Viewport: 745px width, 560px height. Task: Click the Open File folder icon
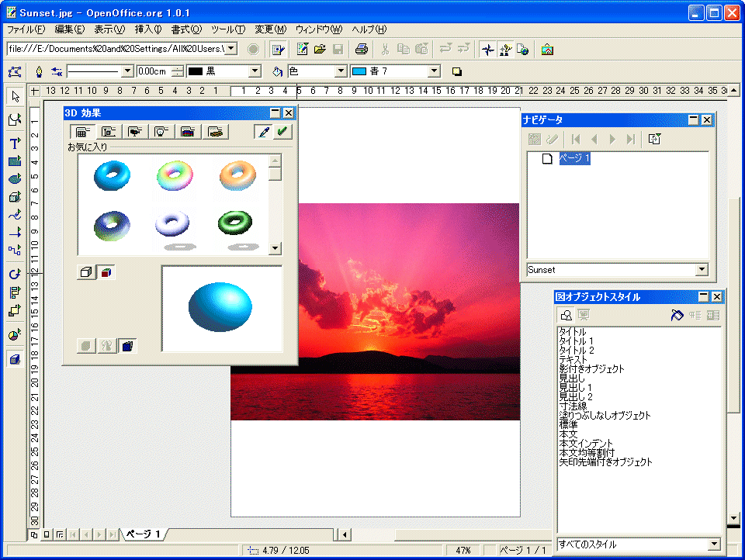[x=320, y=50]
